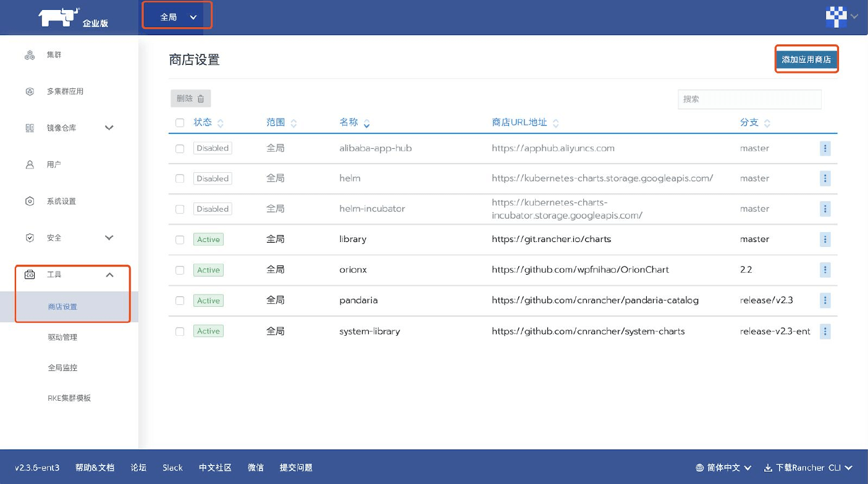This screenshot has height=484, width=868.
Task: Click the 用户 (Users) person icon
Action: [x=29, y=164]
